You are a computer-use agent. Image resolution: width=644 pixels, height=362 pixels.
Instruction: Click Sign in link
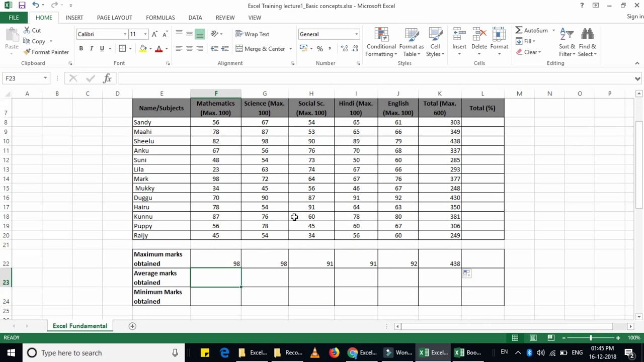[x=635, y=17]
